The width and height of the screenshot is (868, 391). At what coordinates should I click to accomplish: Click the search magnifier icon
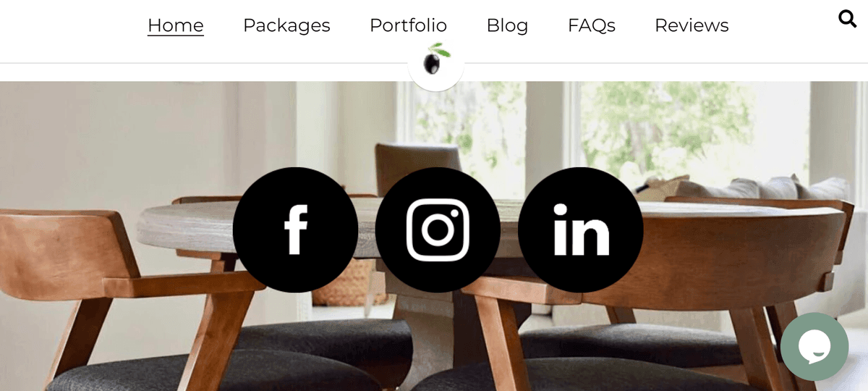[847, 19]
